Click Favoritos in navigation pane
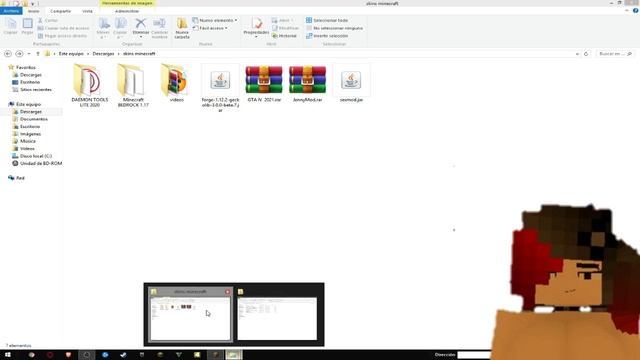 25,67
